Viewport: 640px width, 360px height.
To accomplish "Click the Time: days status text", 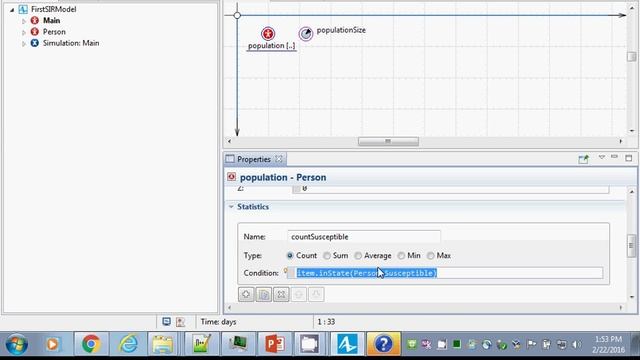I will click(x=218, y=322).
